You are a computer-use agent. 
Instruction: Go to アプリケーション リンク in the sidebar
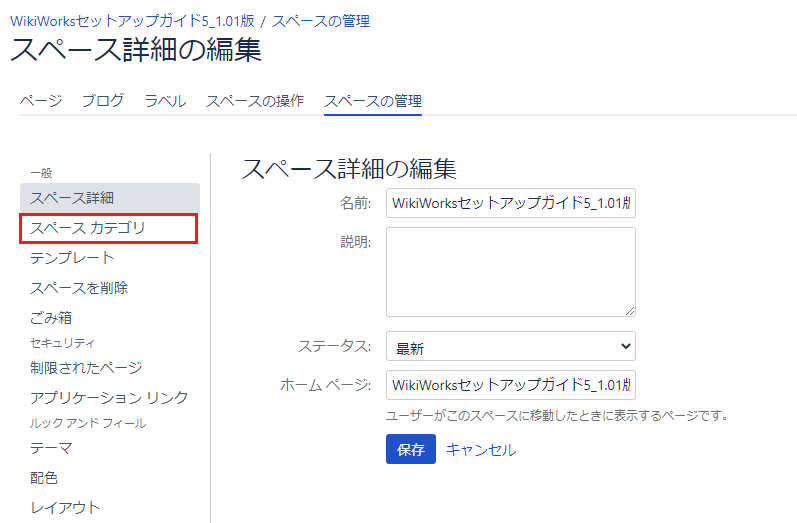tap(109, 398)
